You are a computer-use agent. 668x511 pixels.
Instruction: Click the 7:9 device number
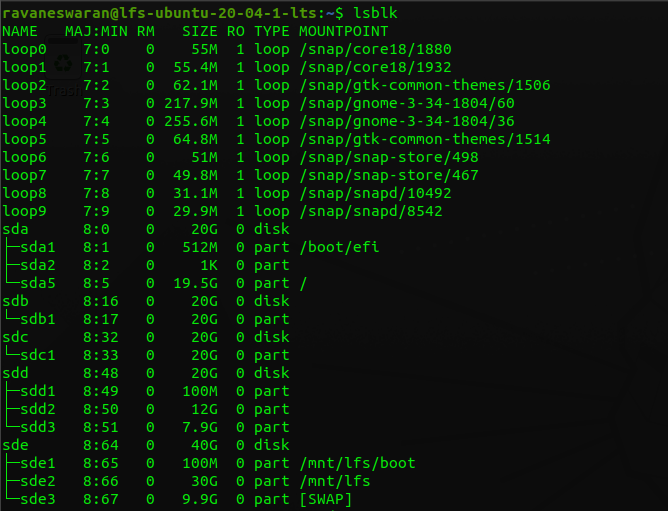click(x=96, y=211)
